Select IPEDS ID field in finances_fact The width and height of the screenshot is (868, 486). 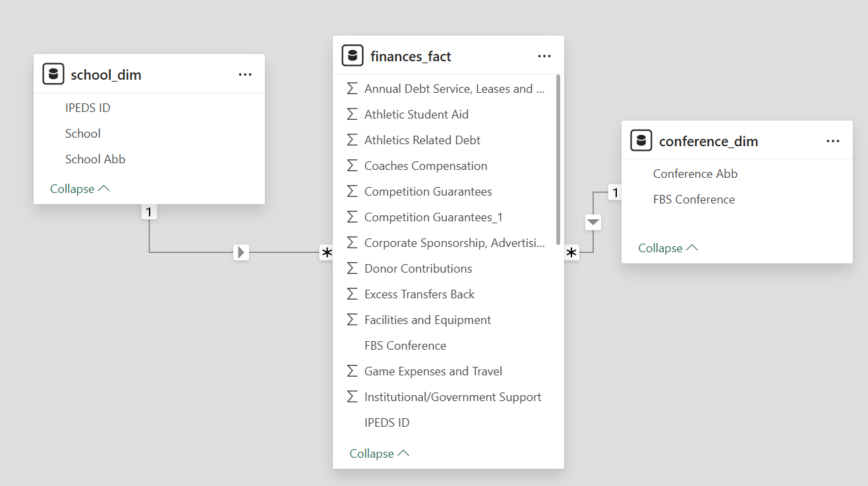[387, 423]
